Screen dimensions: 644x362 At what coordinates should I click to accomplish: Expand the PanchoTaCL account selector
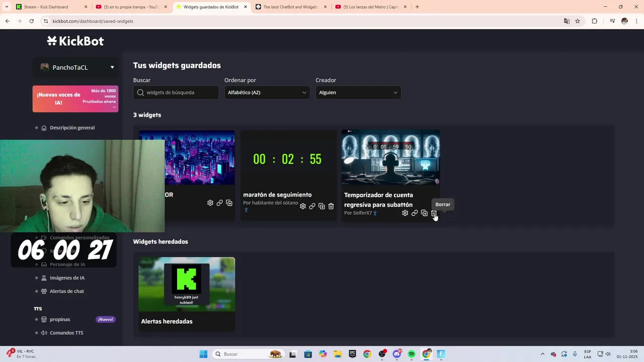coord(75,67)
